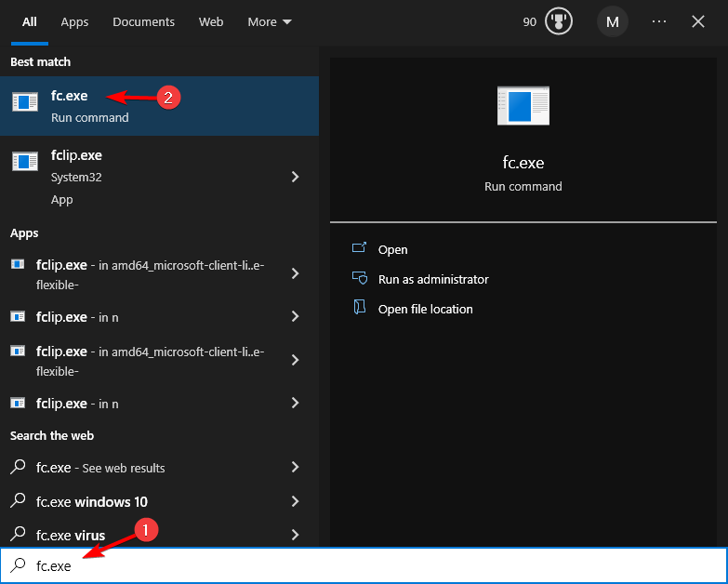Click the magnifier icon in search box
The width and height of the screenshot is (728, 584).
click(18, 565)
